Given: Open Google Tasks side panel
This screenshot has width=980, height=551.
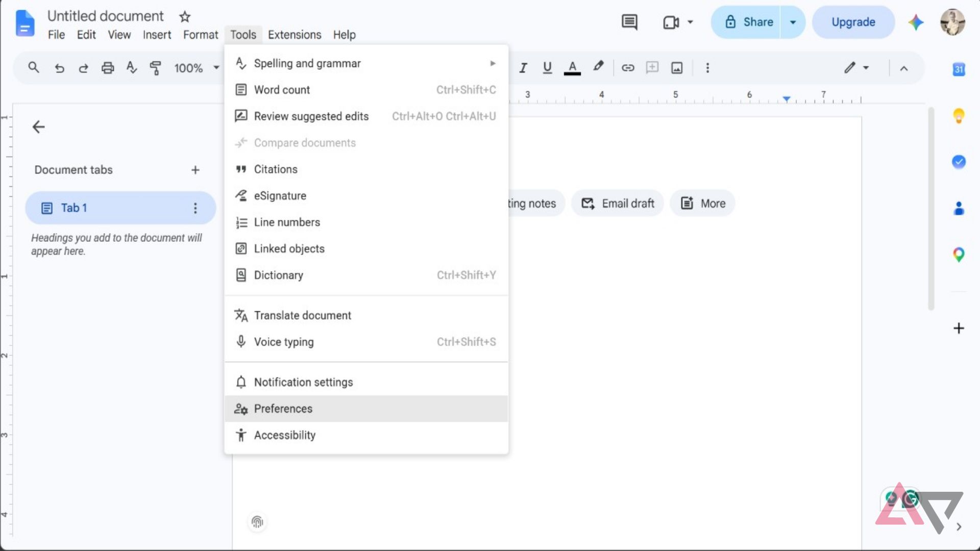Looking at the screenshot, I should (959, 162).
